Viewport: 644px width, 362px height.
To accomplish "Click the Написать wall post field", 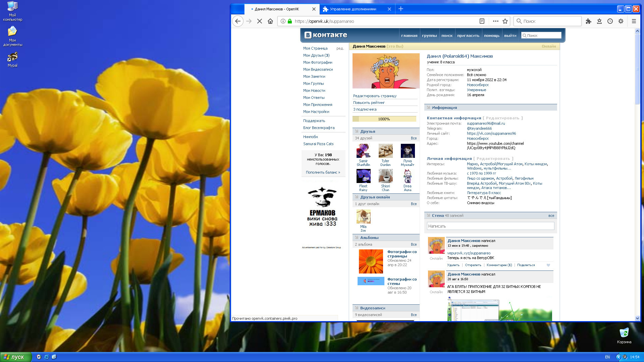I will pos(490,226).
